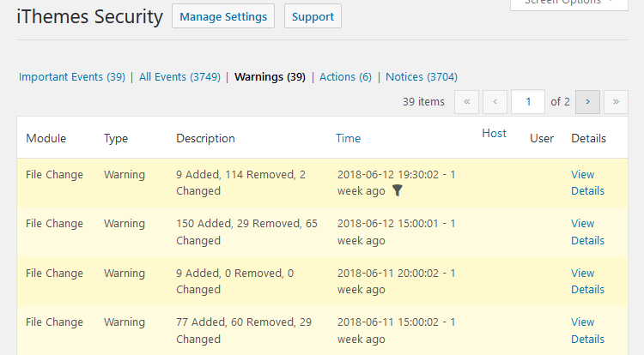Click the Type column header
Screen dimensions: 644x355
[116, 139]
